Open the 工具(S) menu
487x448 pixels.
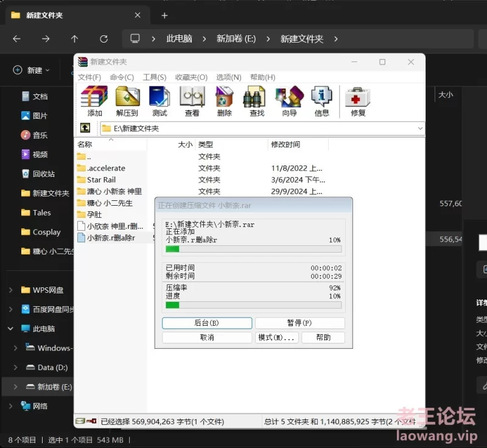click(155, 77)
